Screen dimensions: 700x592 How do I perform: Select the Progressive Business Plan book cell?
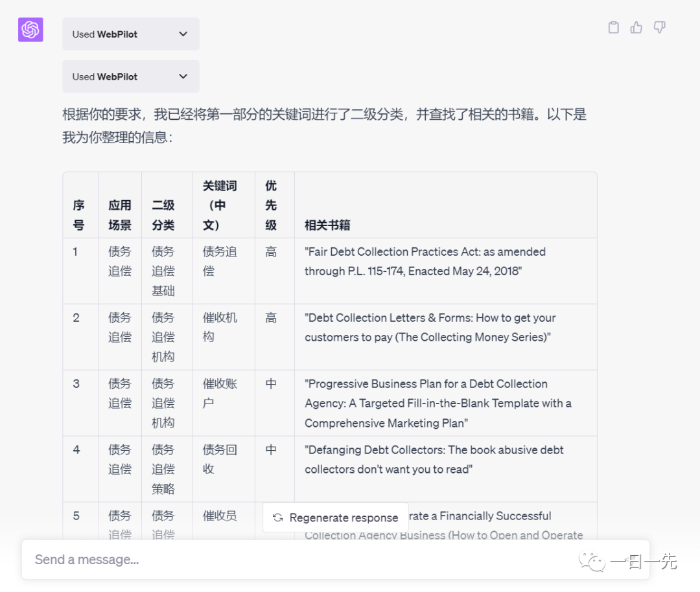pos(437,403)
